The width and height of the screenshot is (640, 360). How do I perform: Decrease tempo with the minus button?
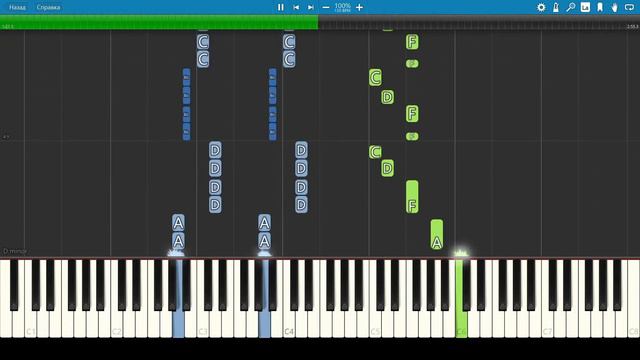point(326,7)
